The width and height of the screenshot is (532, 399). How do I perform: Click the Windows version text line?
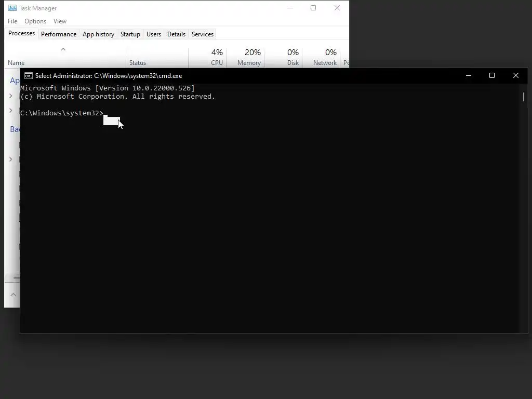pyautogui.click(x=108, y=88)
